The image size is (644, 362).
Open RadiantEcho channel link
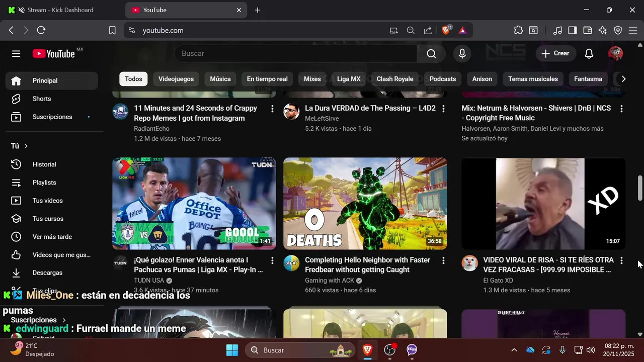pos(152,129)
